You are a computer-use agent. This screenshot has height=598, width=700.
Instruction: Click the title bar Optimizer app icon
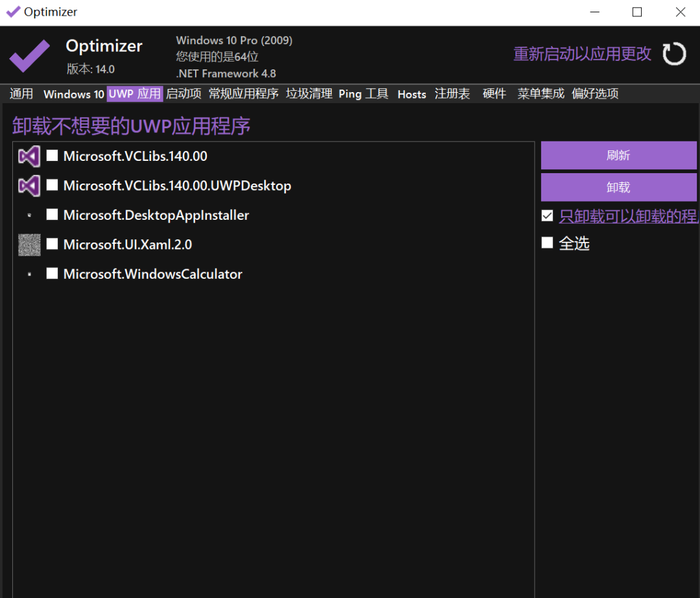[x=13, y=12]
